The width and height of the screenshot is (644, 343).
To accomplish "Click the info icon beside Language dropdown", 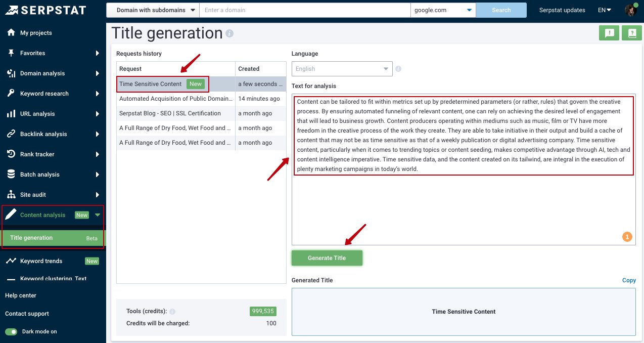I will tap(398, 69).
